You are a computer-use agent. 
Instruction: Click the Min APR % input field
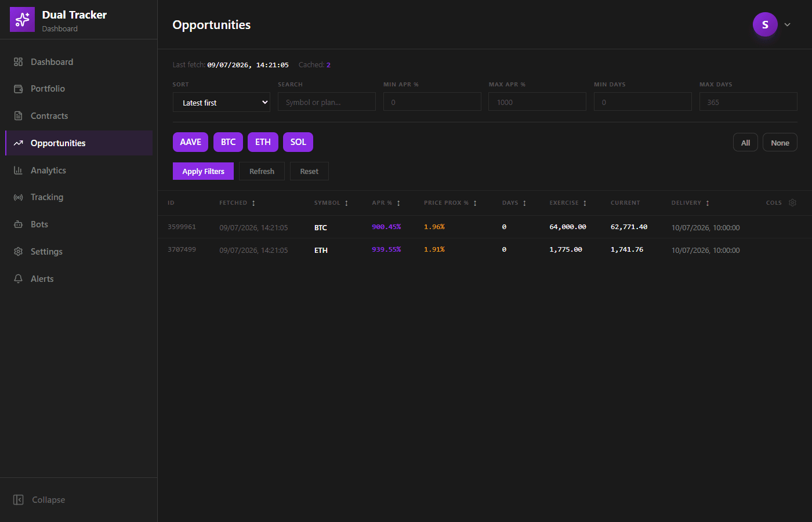coord(432,102)
